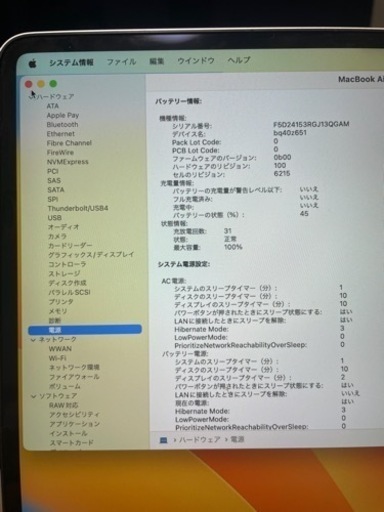The height and width of the screenshot is (512, 384).
Task: Select Wi-Fi in sidebar
Action: pos(58,358)
